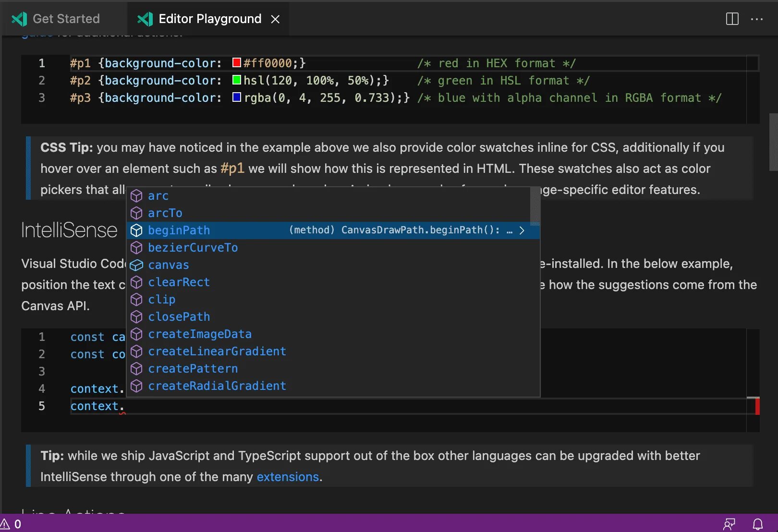Pick the clip suggestion

pyautogui.click(x=333, y=300)
